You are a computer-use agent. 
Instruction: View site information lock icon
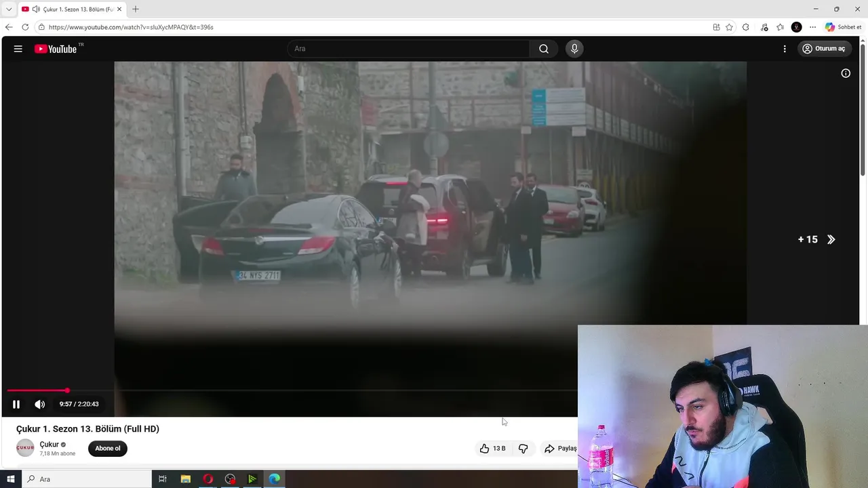tap(41, 27)
